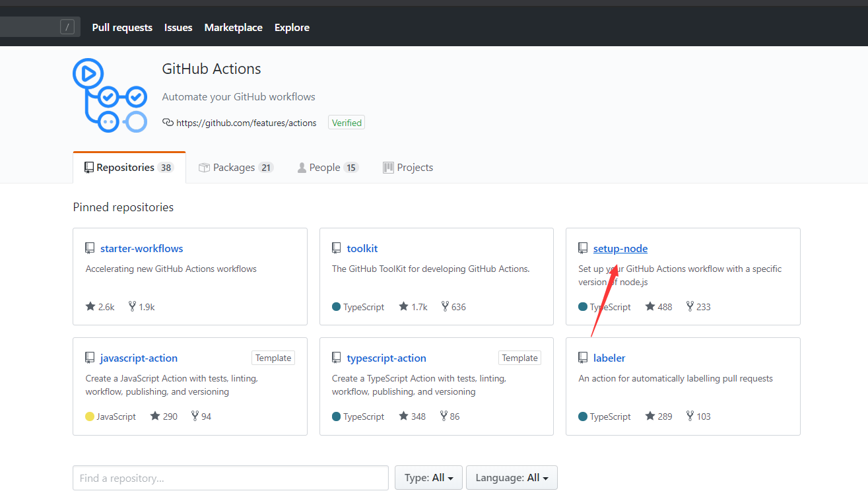The width and height of the screenshot is (868, 497).
Task: Visit https://github.com/features/actions link
Action: click(x=246, y=123)
